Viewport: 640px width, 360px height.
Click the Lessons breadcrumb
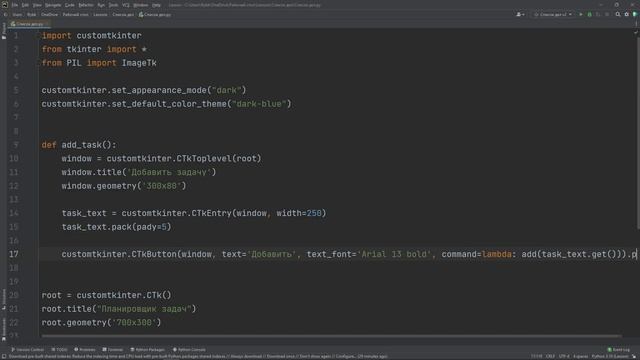click(x=100, y=14)
